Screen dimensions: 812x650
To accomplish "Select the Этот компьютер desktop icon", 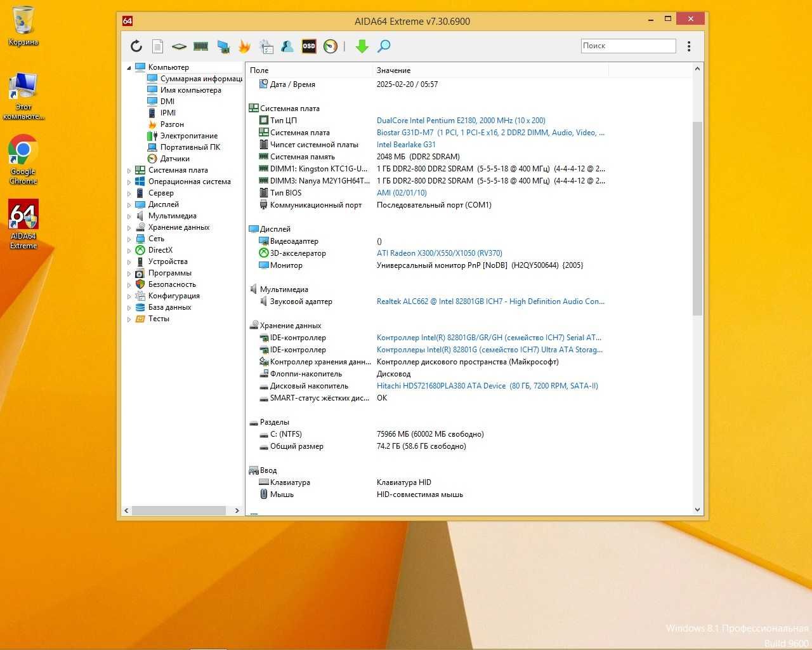I will coord(23,96).
